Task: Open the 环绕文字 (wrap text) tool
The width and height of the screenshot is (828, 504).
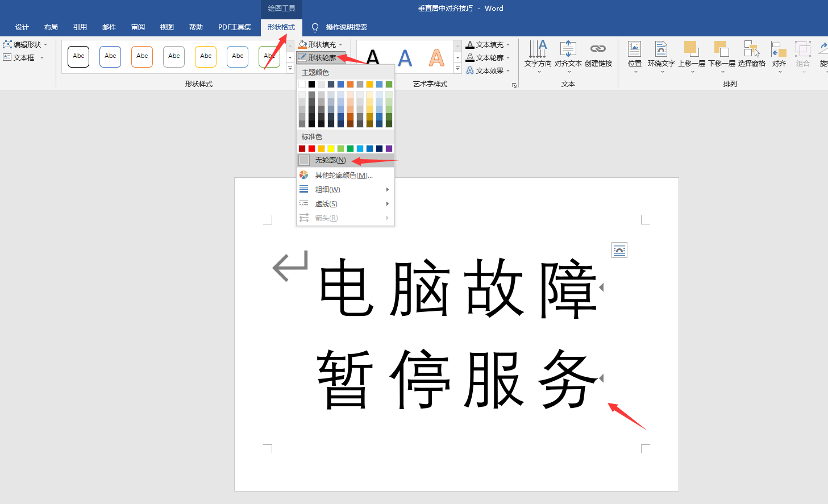Action: [x=661, y=56]
